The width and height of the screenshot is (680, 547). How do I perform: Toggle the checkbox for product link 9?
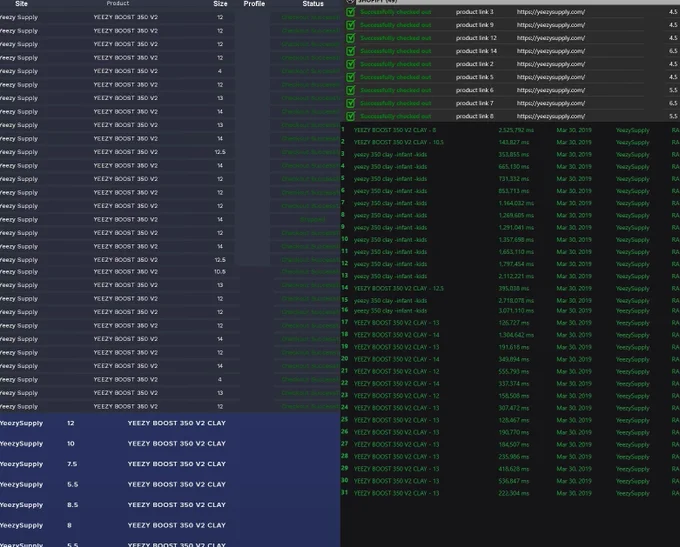tap(350, 25)
